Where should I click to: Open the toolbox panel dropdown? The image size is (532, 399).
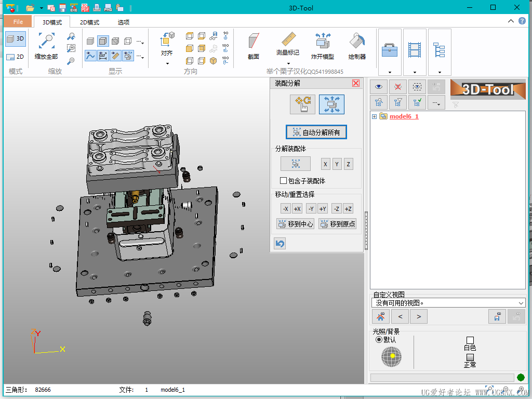click(390, 52)
